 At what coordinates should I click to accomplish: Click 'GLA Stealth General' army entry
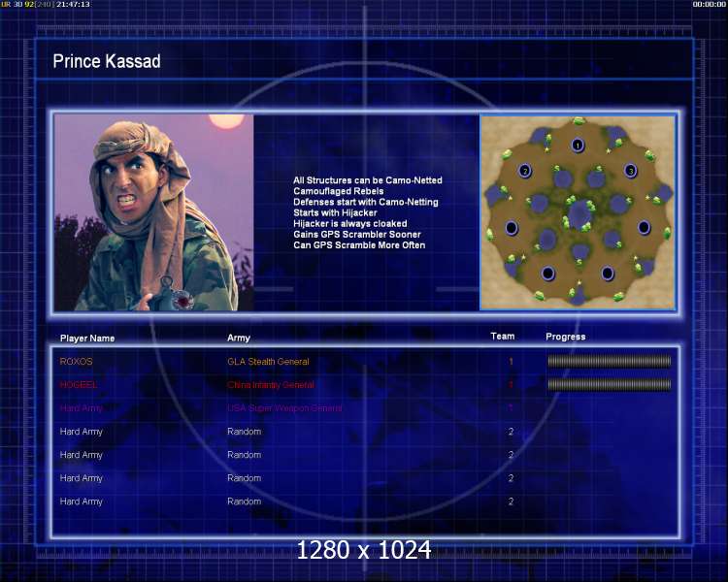click(x=268, y=362)
